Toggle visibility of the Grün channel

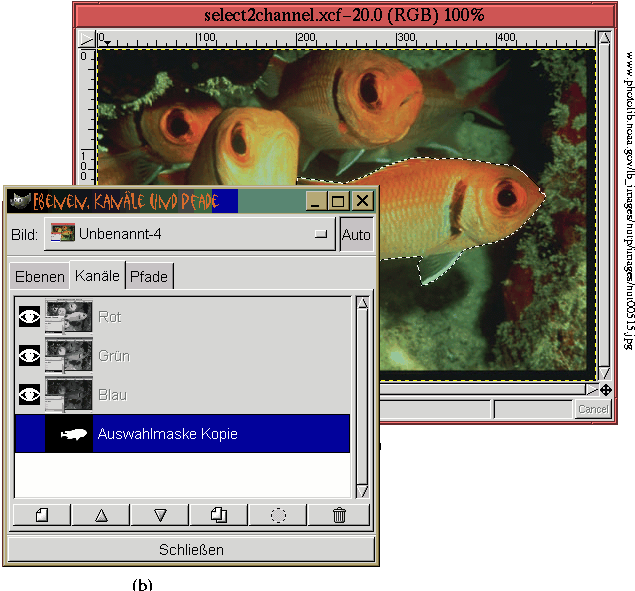(x=30, y=356)
